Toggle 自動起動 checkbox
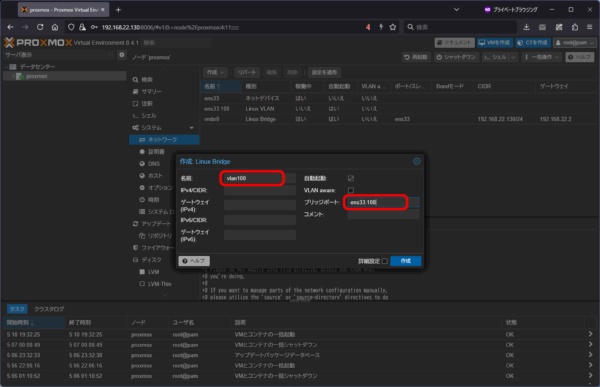This screenshot has width=600, height=387. coord(351,178)
